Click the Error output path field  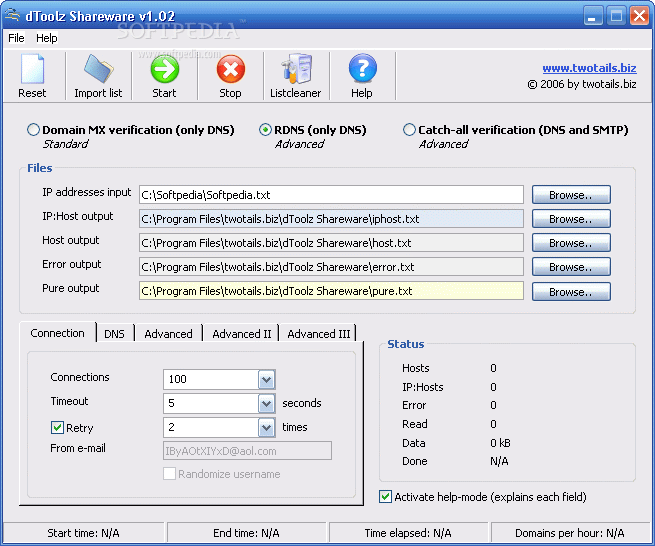pos(331,267)
